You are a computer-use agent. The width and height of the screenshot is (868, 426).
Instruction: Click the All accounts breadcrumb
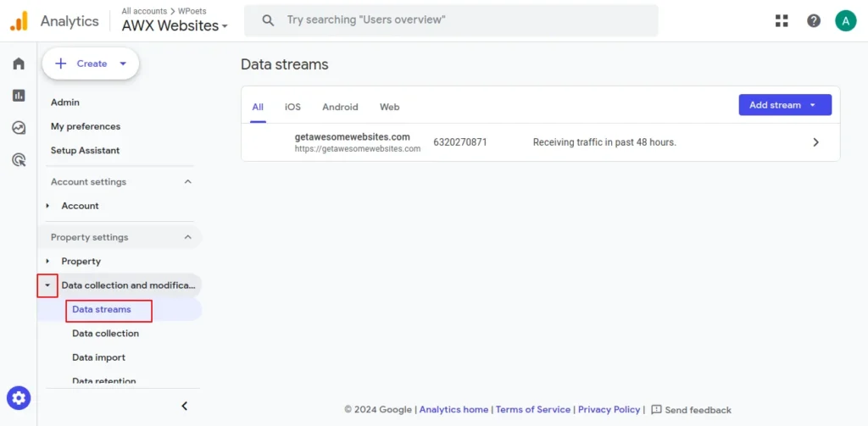(x=144, y=10)
